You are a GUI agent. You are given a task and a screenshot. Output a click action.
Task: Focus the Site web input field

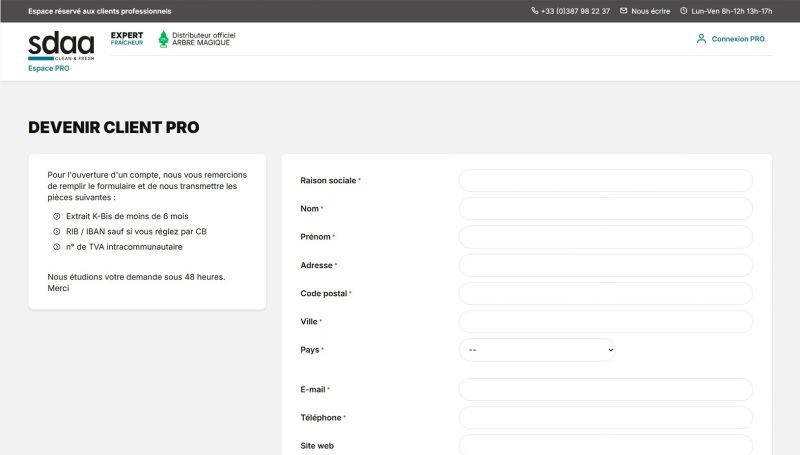click(x=605, y=445)
